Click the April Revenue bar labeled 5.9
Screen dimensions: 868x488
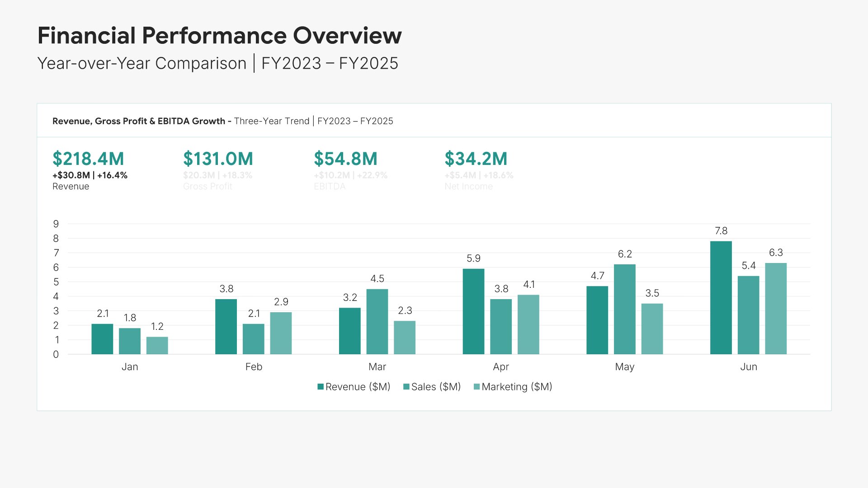pos(473,312)
